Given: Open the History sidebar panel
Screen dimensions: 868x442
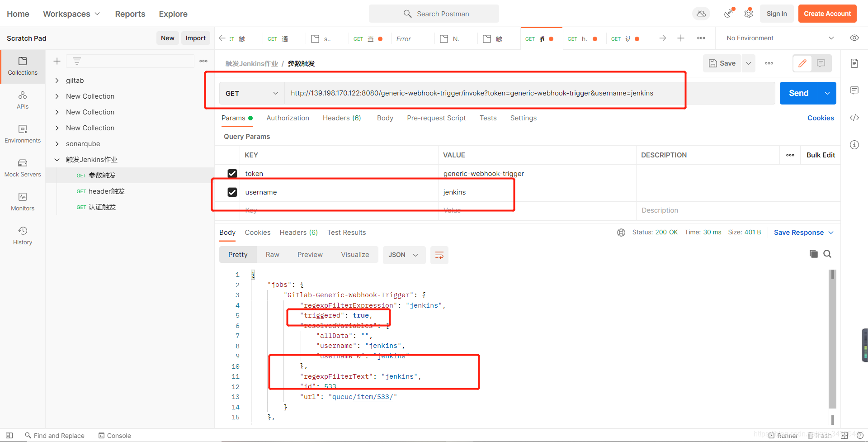Looking at the screenshot, I should [x=23, y=236].
